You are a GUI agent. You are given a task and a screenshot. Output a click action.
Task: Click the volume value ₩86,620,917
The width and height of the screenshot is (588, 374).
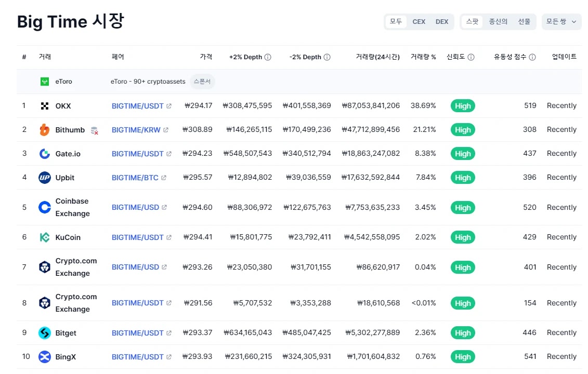[x=378, y=267]
